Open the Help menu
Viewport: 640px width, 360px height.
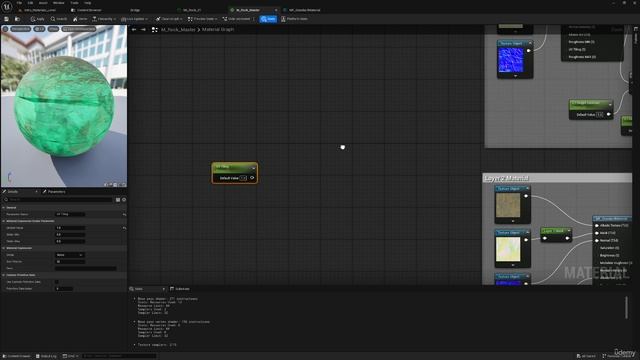pyautogui.click(x=87, y=3)
